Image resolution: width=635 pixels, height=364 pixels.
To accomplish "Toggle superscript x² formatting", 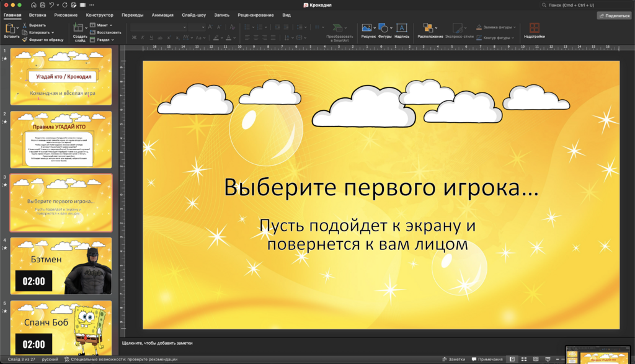I will [169, 38].
